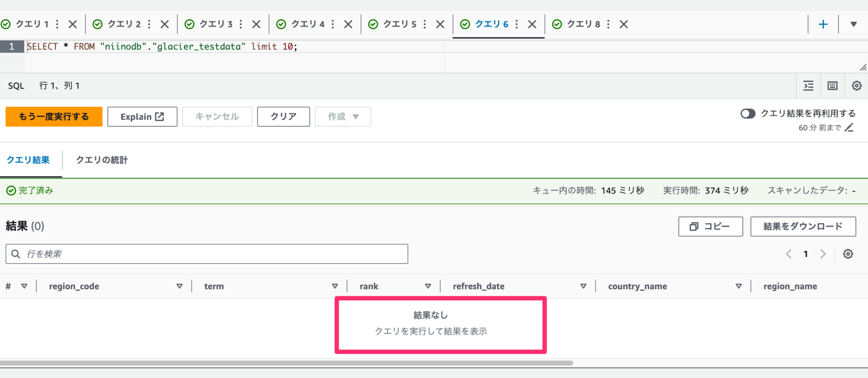Sort by country_name column arrow
This screenshot has height=378, width=868.
pyautogui.click(x=739, y=286)
